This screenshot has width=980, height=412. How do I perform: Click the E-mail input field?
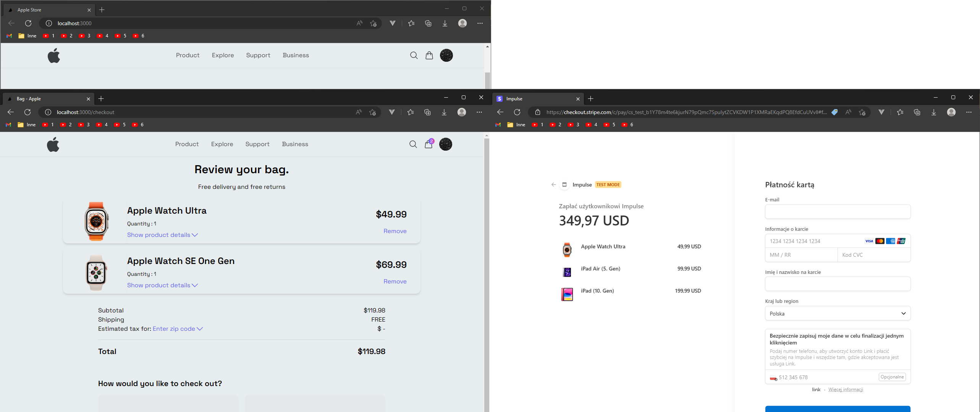[837, 212]
